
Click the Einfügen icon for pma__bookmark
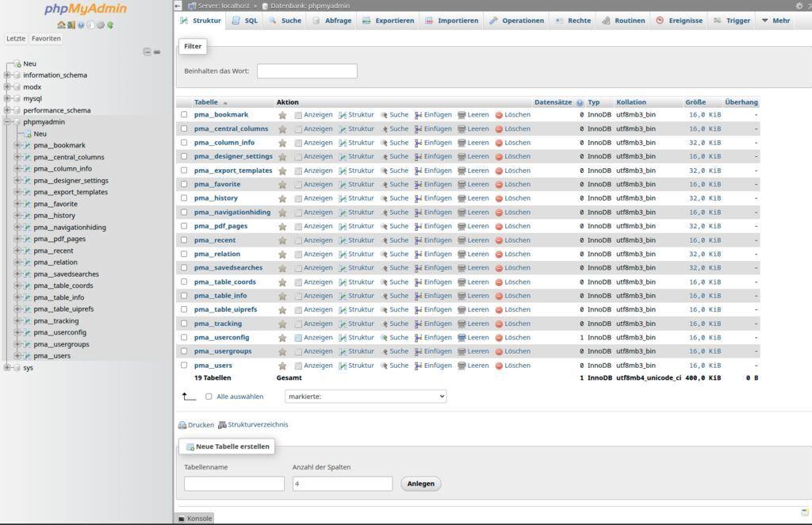pyautogui.click(x=418, y=114)
